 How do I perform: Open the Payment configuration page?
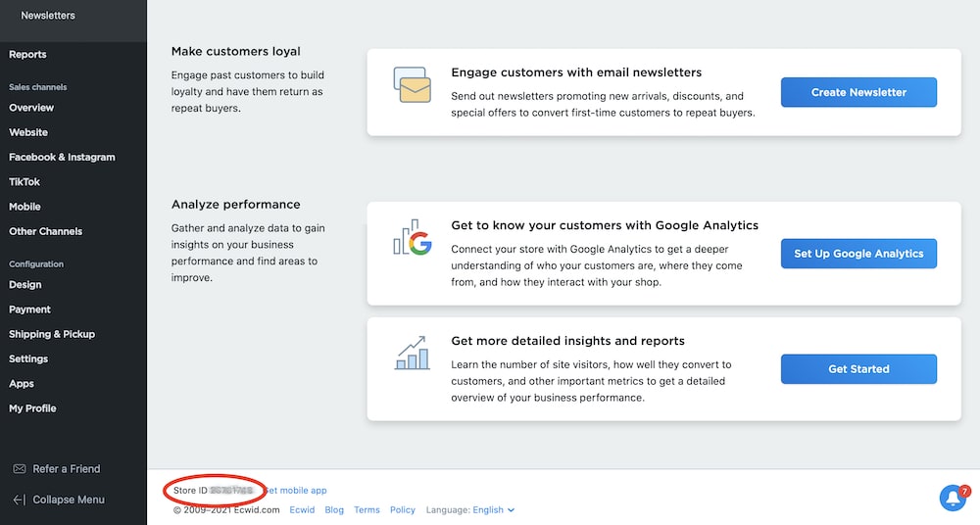point(29,310)
